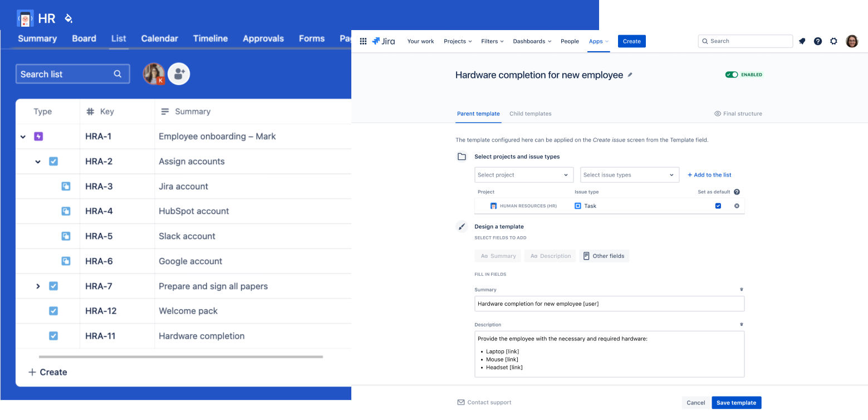
Task: Switch to the Child templates tab
Action: 530,114
